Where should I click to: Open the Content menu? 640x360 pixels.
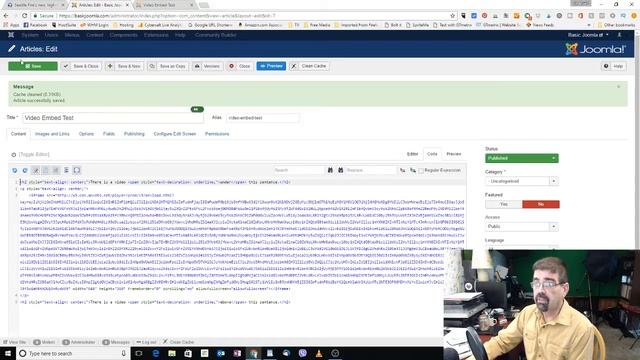95,35
